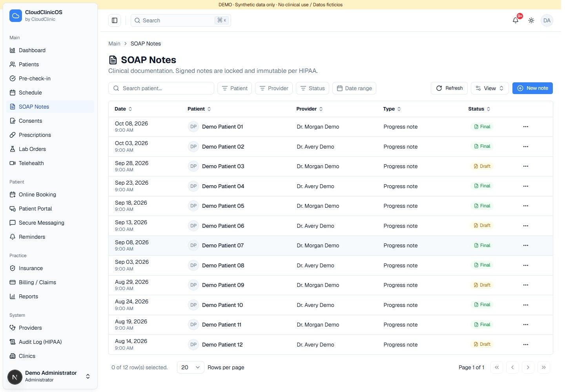The height and width of the screenshot is (392, 565).
Task: Sort by the Status column header
Action: tap(479, 109)
